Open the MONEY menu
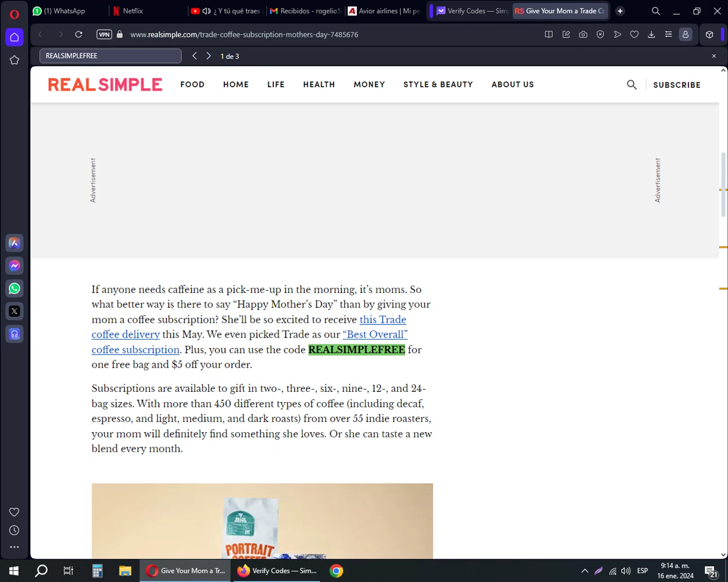The height and width of the screenshot is (582, 728). [369, 84]
